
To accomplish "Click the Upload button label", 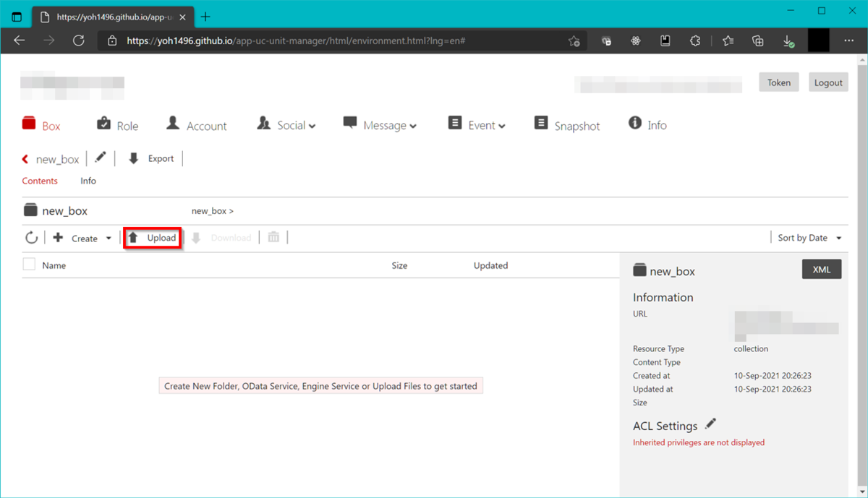I will click(161, 238).
